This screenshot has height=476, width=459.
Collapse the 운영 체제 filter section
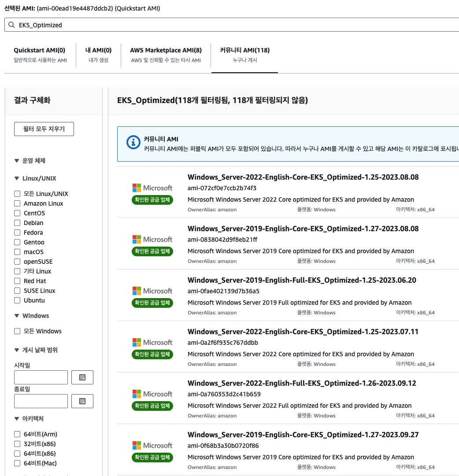[x=17, y=161]
